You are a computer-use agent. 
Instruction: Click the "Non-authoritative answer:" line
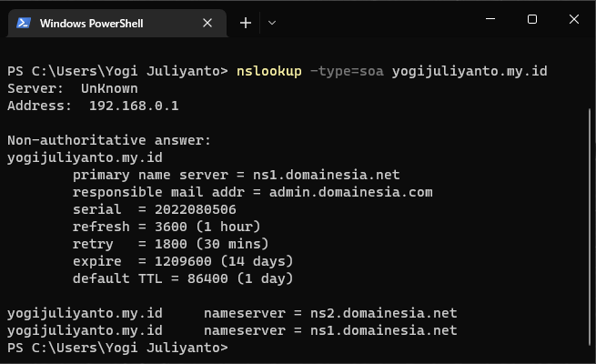[108, 140]
